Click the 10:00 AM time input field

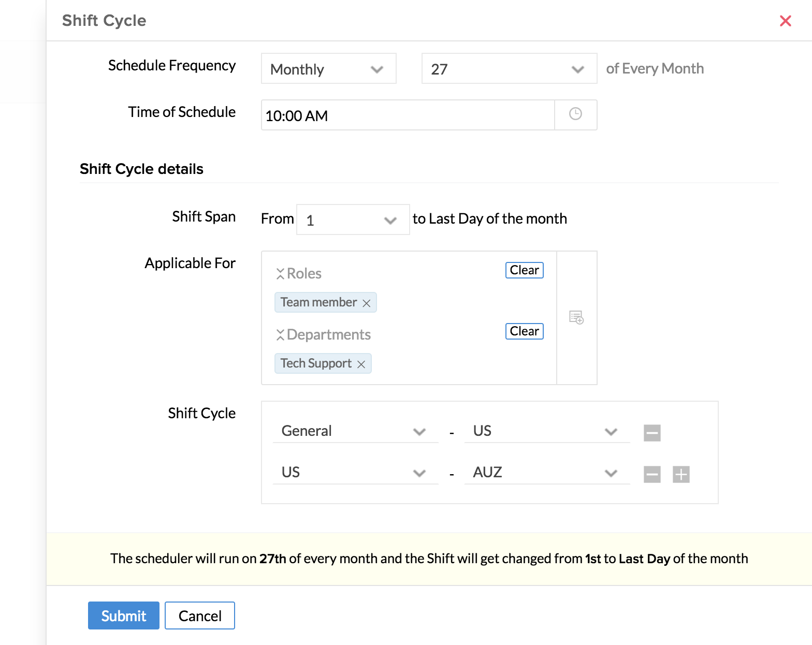click(407, 115)
